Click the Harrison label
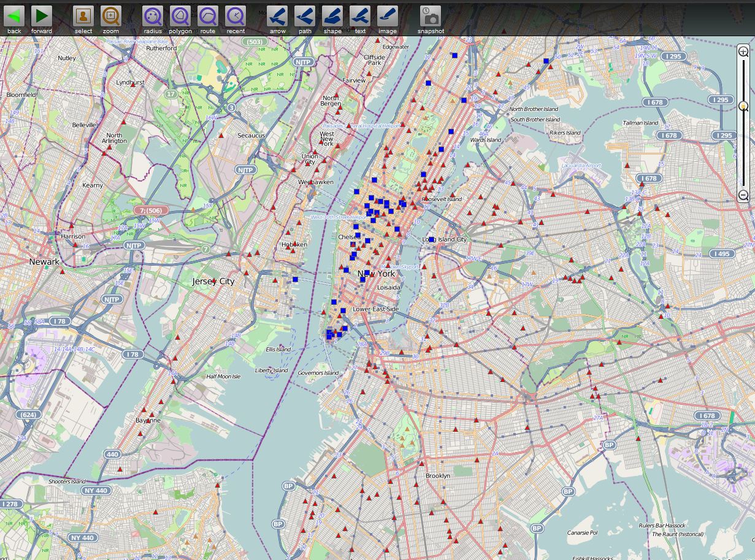Image resolution: width=755 pixels, height=560 pixels. tap(73, 236)
